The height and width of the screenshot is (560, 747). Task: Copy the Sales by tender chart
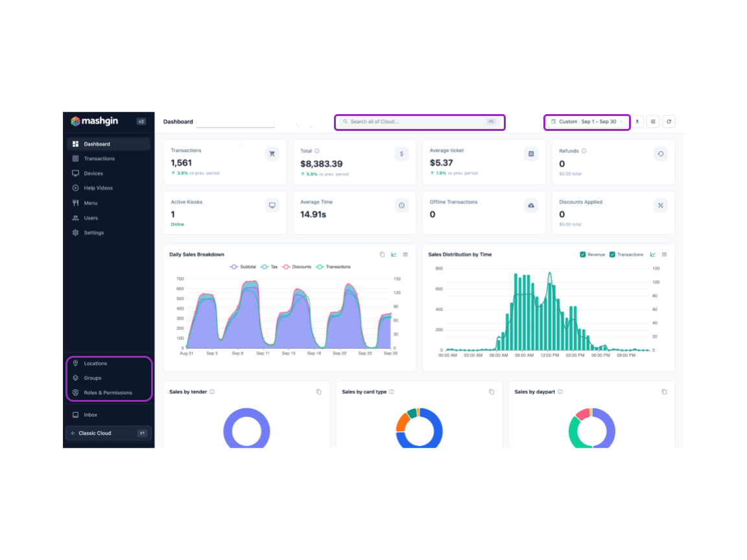[x=319, y=392]
